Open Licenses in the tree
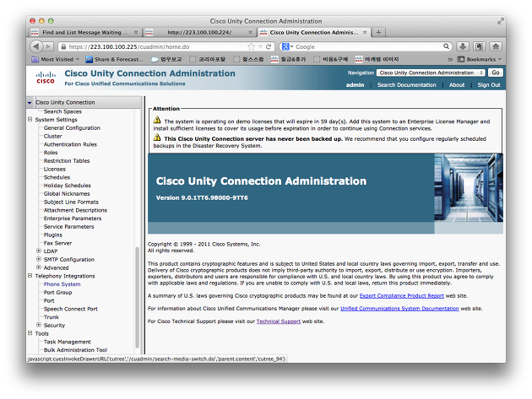532x399 pixels. (55, 170)
